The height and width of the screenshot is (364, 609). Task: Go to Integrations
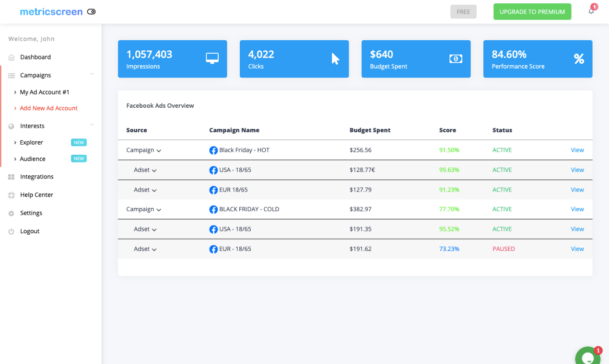coord(37,177)
